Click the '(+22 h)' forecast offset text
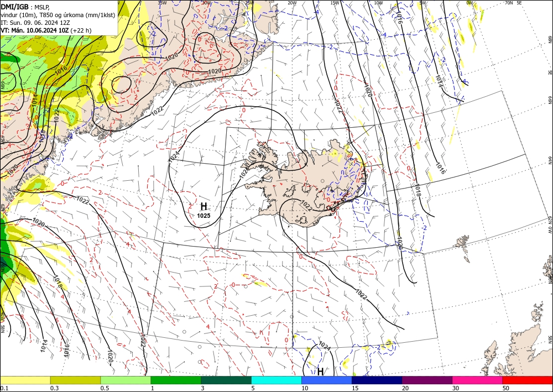 point(81,30)
